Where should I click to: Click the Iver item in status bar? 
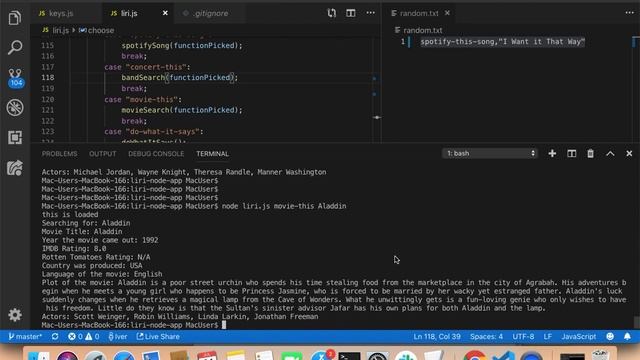click(x=118, y=336)
